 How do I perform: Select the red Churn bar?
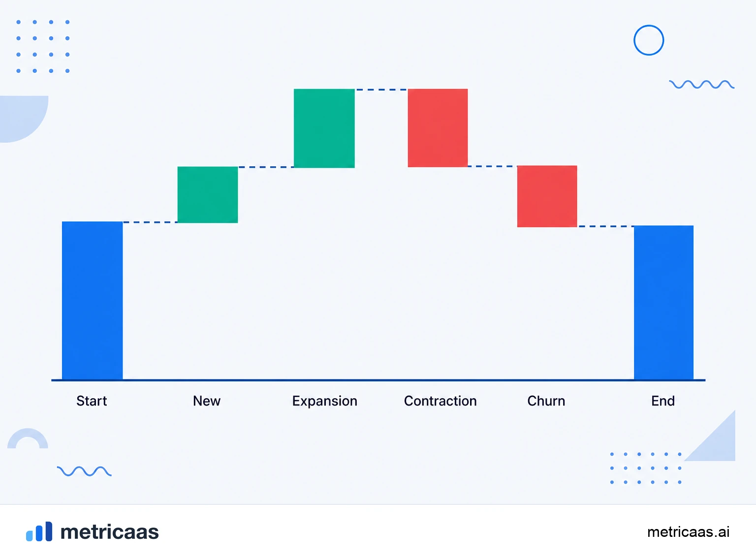point(547,196)
